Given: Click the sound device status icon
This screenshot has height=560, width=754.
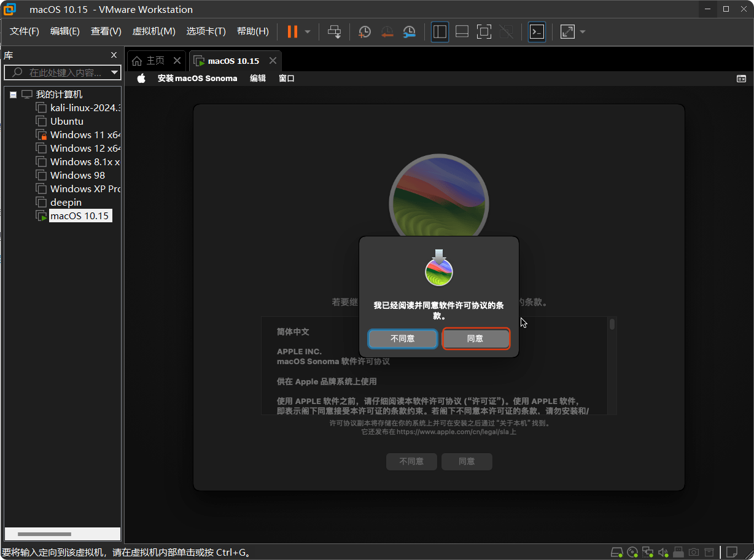Looking at the screenshot, I should click(663, 552).
